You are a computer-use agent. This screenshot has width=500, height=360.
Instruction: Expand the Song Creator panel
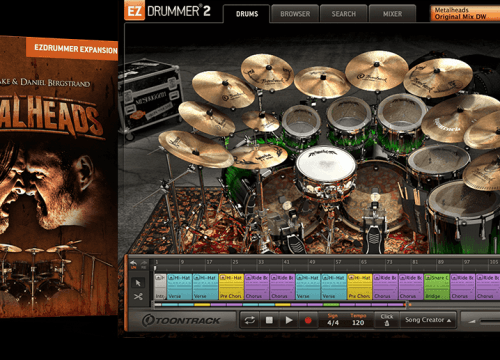pos(428,320)
